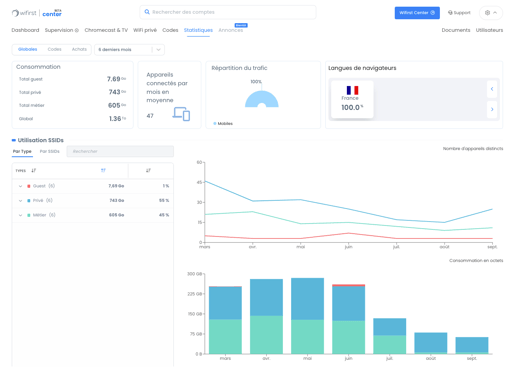516x372 pixels.
Task: Click the Global 1.36 value
Action: (x=117, y=119)
